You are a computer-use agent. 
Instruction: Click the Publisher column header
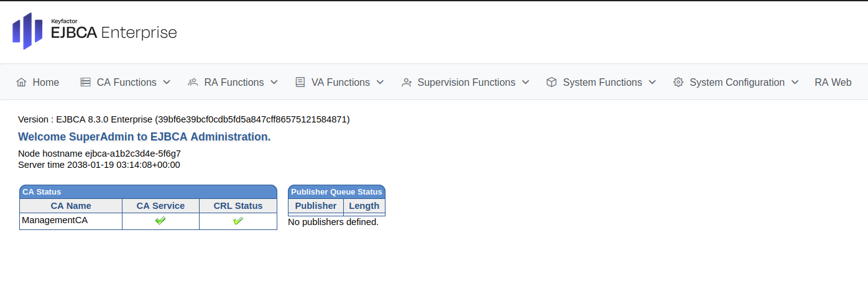pyautogui.click(x=316, y=206)
